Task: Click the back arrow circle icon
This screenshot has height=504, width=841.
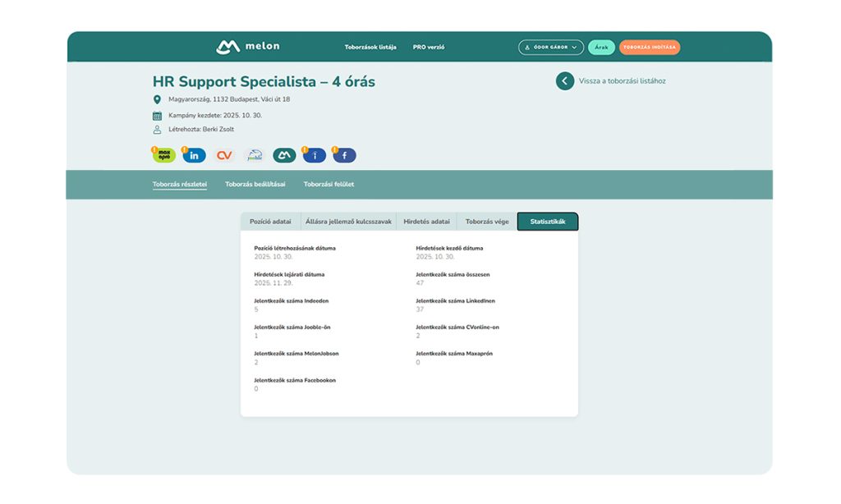Action: (564, 80)
